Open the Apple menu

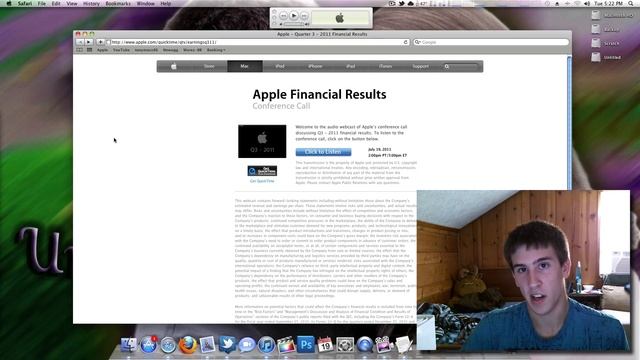(9, 3)
